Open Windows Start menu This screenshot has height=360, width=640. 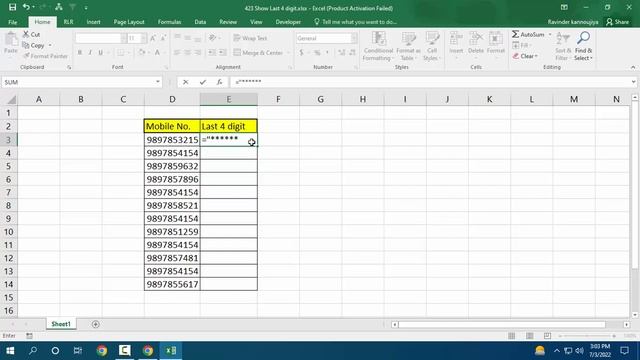tap(10, 351)
